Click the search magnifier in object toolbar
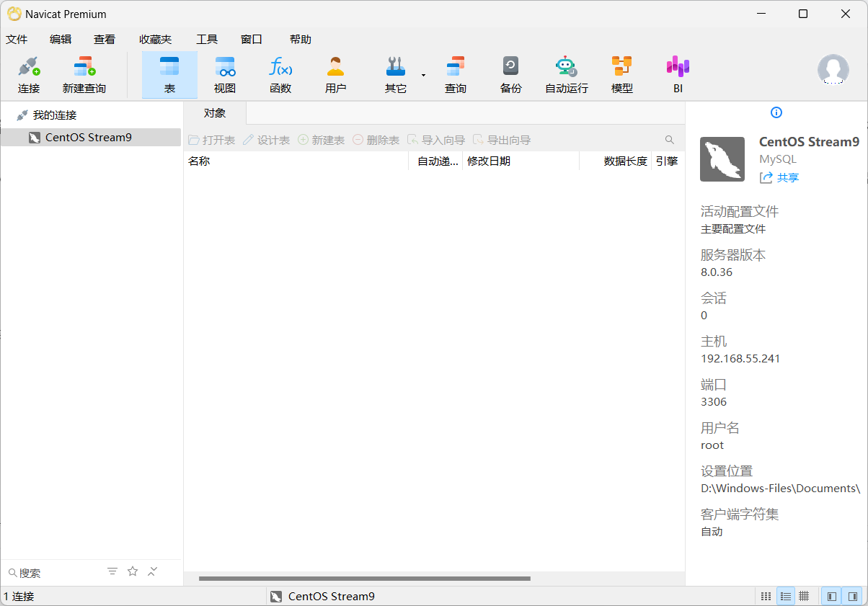The height and width of the screenshot is (606, 868). pos(670,140)
